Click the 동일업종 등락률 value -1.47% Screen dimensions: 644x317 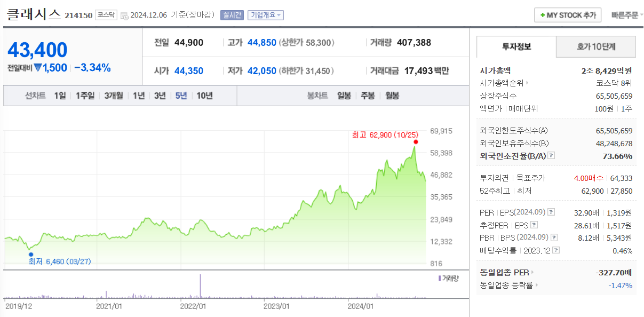(621, 286)
